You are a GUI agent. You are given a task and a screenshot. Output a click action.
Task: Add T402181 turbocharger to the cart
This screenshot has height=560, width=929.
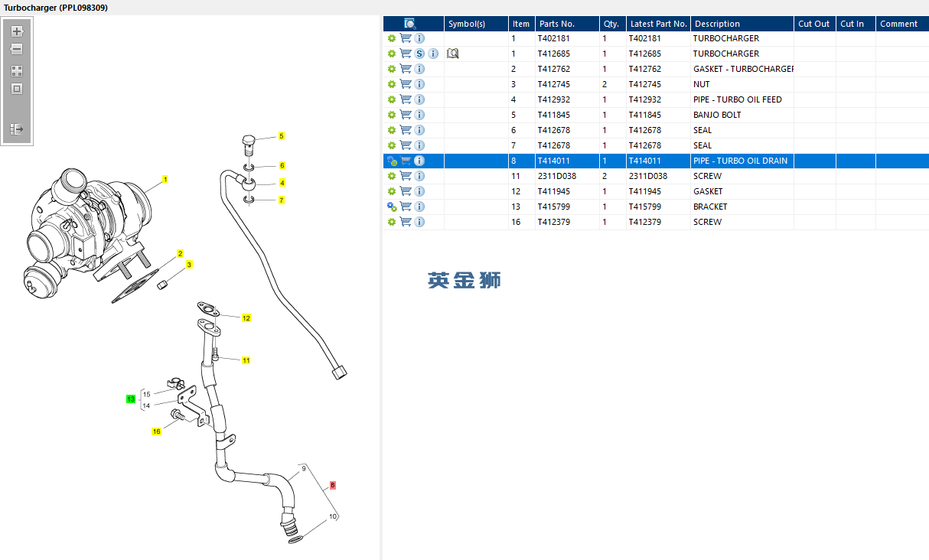pyautogui.click(x=406, y=38)
